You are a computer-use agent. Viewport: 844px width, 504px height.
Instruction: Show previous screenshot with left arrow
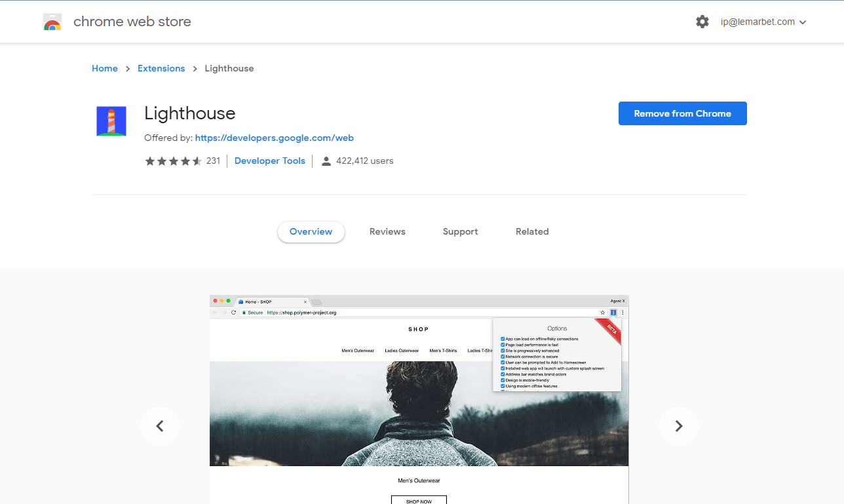pos(160,426)
